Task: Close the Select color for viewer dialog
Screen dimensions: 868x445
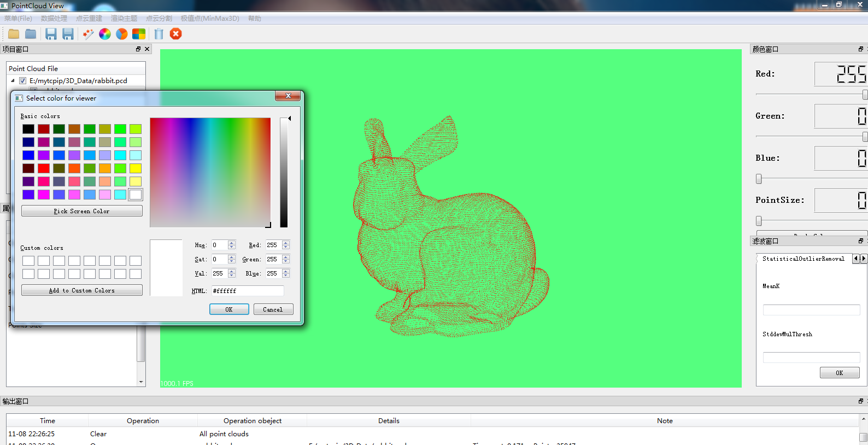Action: [x=288, y=96]
